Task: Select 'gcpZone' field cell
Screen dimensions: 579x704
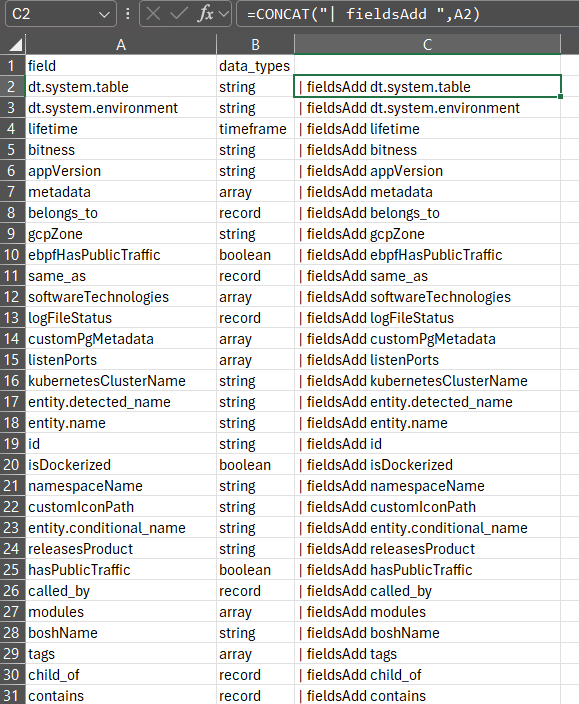Action: pos(121,234)
